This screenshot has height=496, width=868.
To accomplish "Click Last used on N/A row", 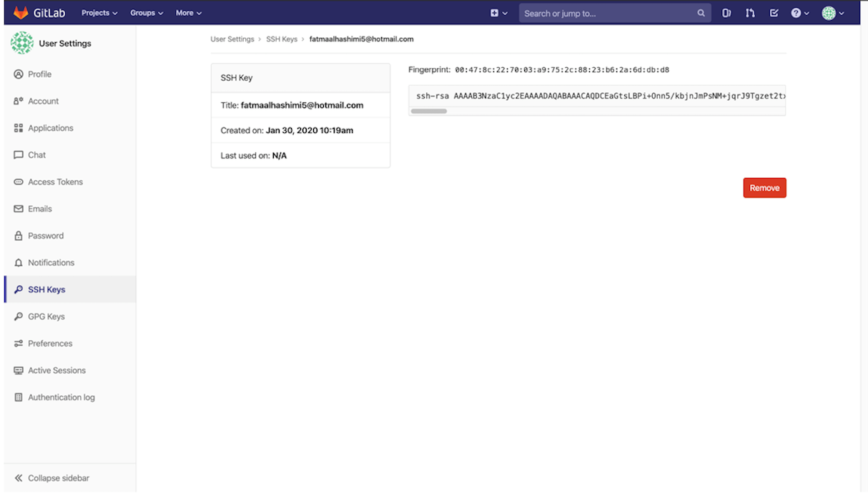I will tap(300, 155).
